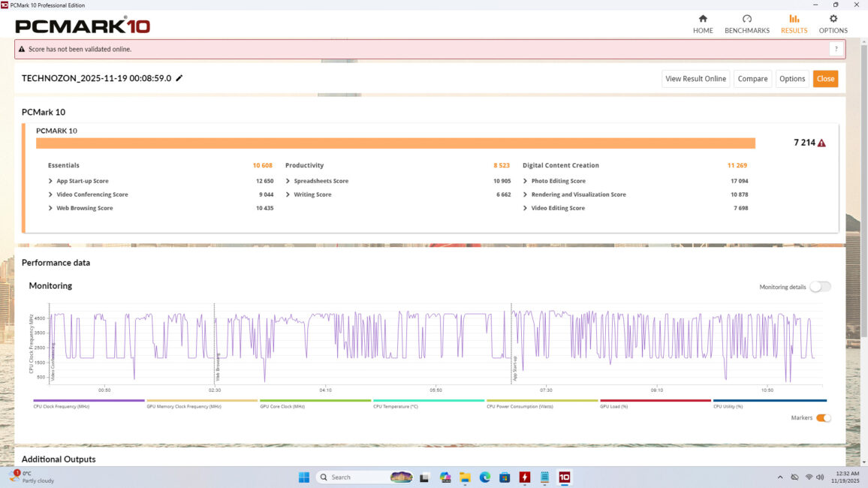Click the orange PCMark 10 score bar

395,143
